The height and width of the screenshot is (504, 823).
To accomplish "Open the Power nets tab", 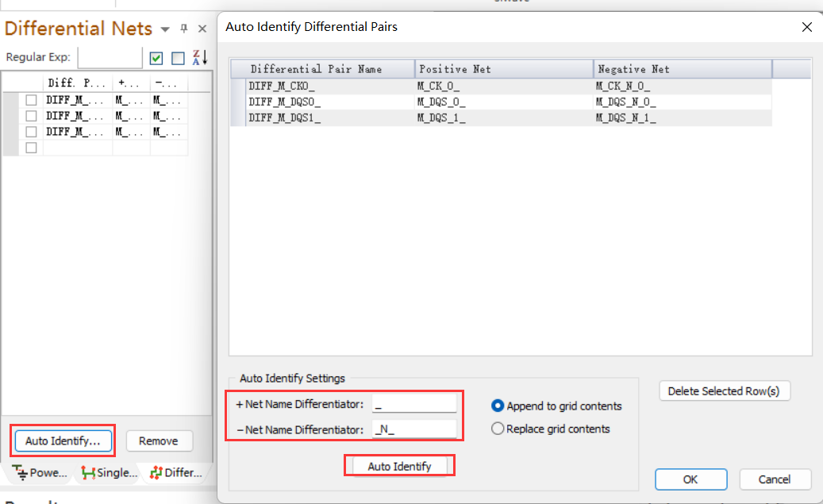I will [40, 473].
